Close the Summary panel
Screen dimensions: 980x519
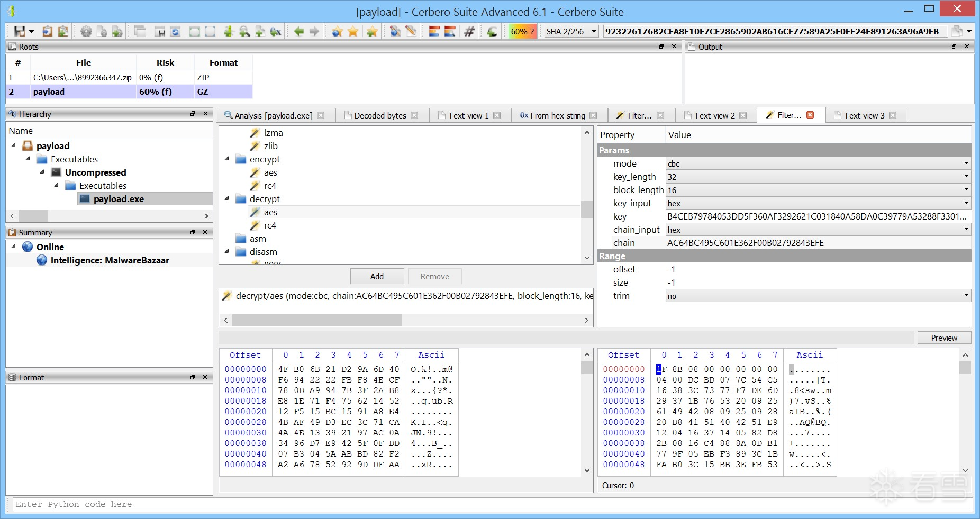click(205, 232)
